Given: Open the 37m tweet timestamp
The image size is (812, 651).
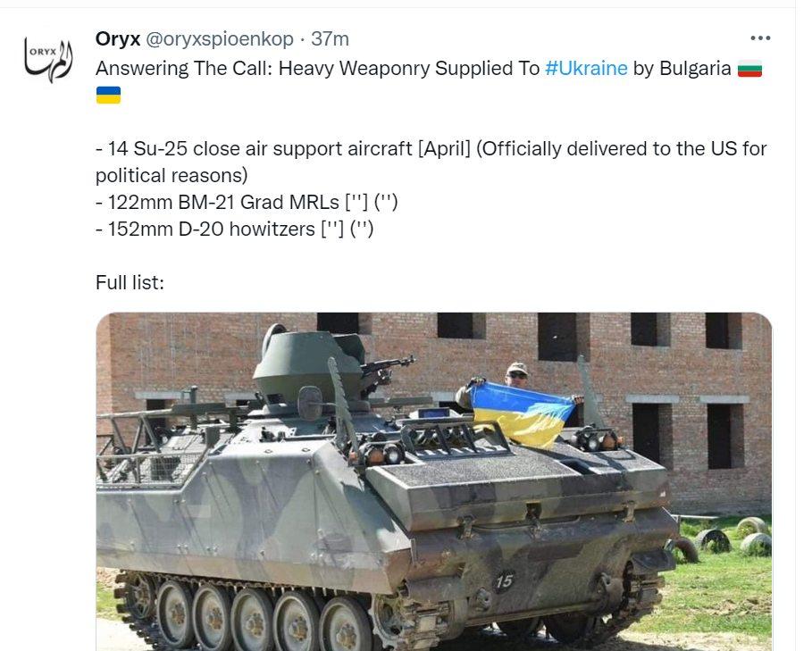Looking at the screenshot, I should tap(330, 38).
